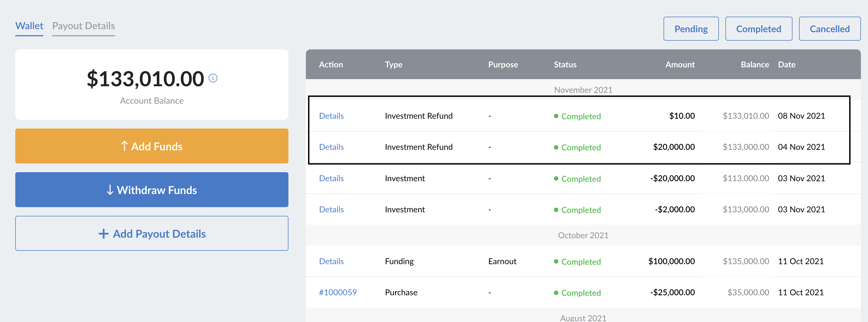This screenshot has height=322, width=868.
Task: Filter transactions by Completed
Action: coord(758,29)
